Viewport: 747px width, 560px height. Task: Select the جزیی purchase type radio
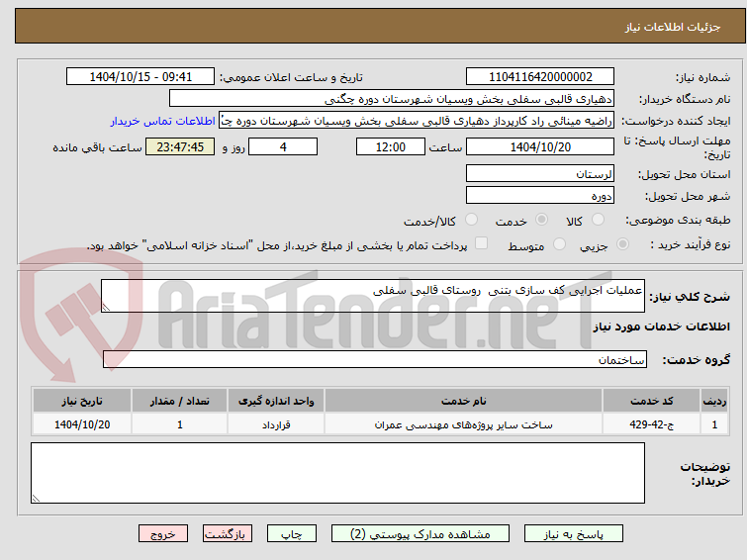point(622,244)
